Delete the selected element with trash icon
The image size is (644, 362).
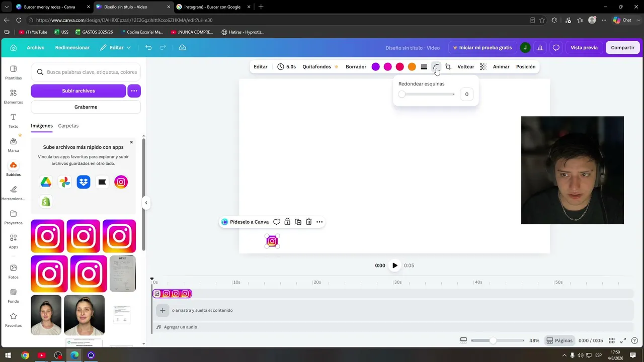point(309,222)
